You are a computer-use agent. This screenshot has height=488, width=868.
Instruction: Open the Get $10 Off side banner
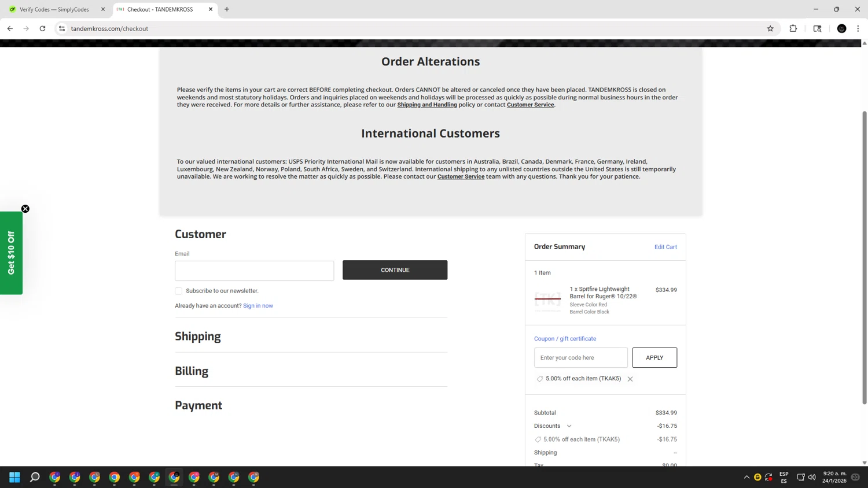click(11, 253)
